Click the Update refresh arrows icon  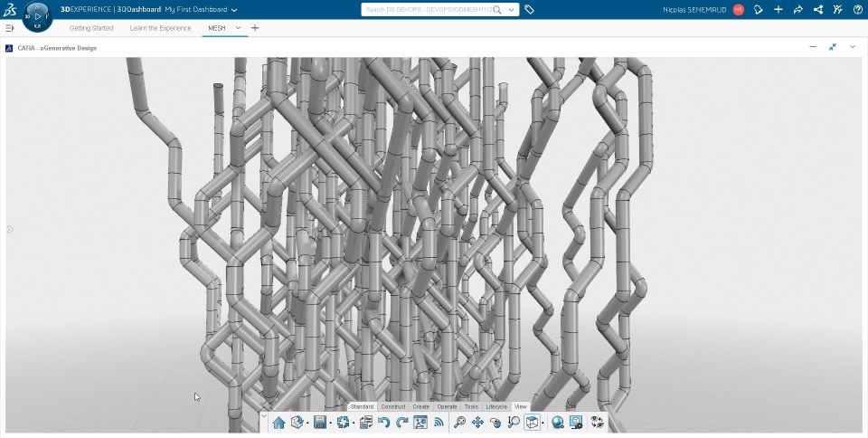point(343,423)
